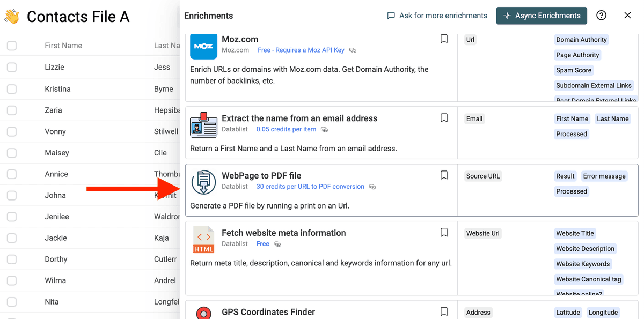Screen dimensions: 644x319
Task: Click the Free pricing link under Fetch website meta
Action: pos(263,244)
